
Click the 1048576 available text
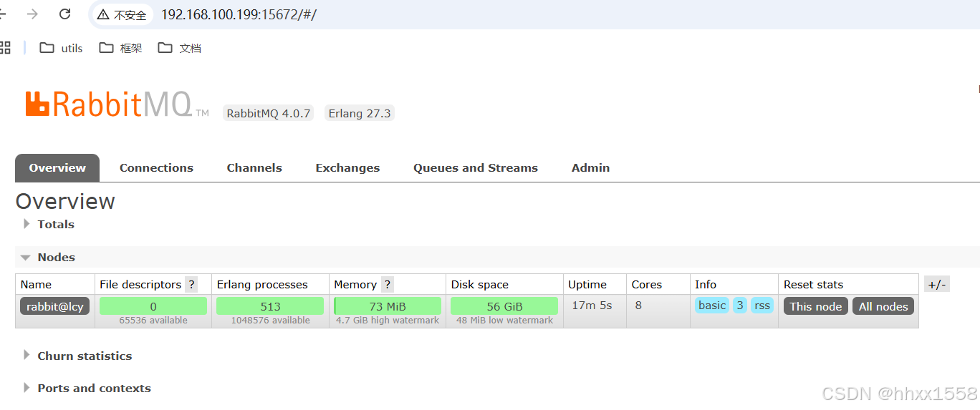[x=271, y=321]
